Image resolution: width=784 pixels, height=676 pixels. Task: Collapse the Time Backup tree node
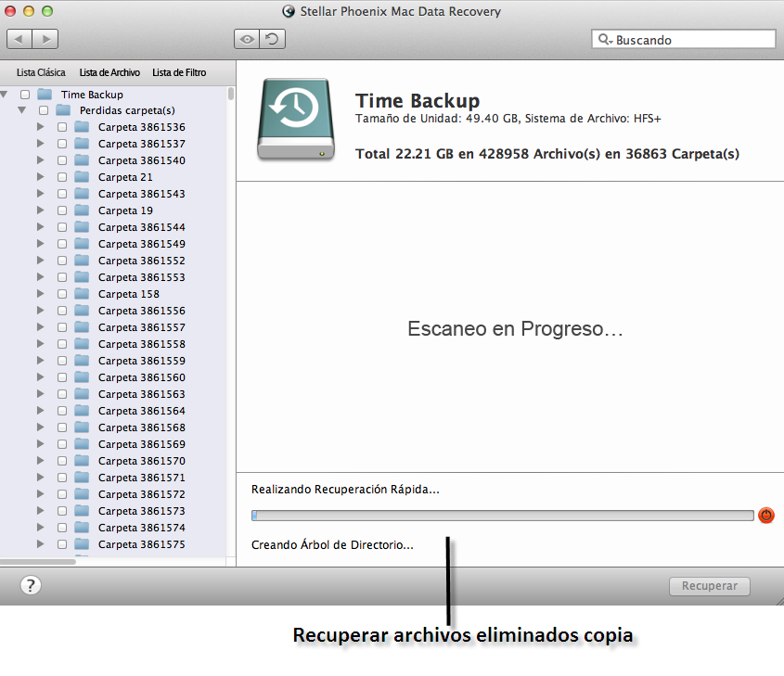(4, 94)
